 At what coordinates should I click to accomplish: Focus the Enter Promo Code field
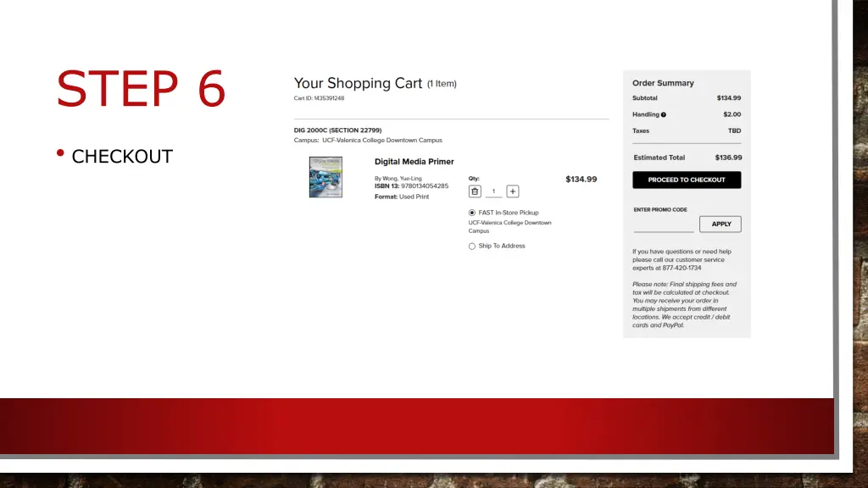coord(663,225)
